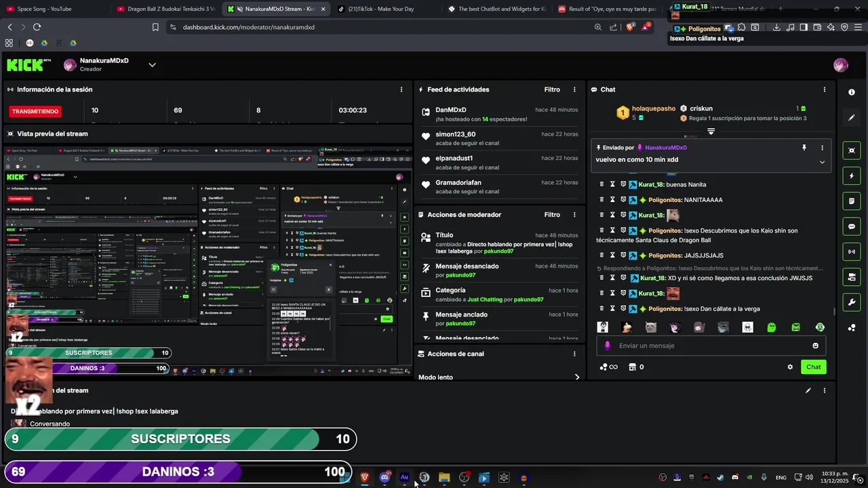Collapse the gift leaderboard handle

click(711, 131)
